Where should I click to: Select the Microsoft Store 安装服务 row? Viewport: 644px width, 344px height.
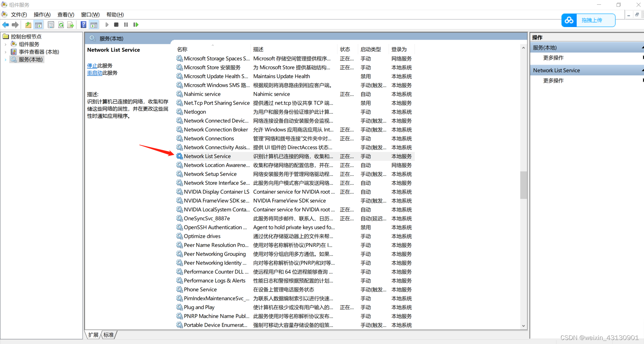pyautogui.click(x=295, y=67)
